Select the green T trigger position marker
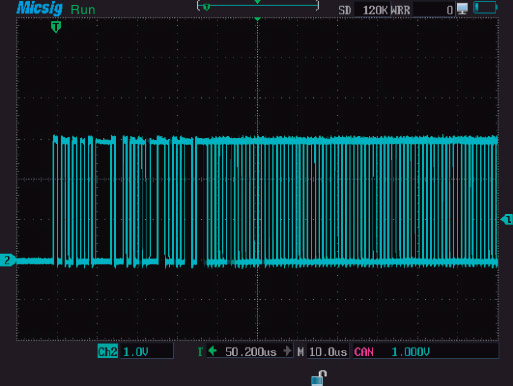 click(x=56, y=27)
